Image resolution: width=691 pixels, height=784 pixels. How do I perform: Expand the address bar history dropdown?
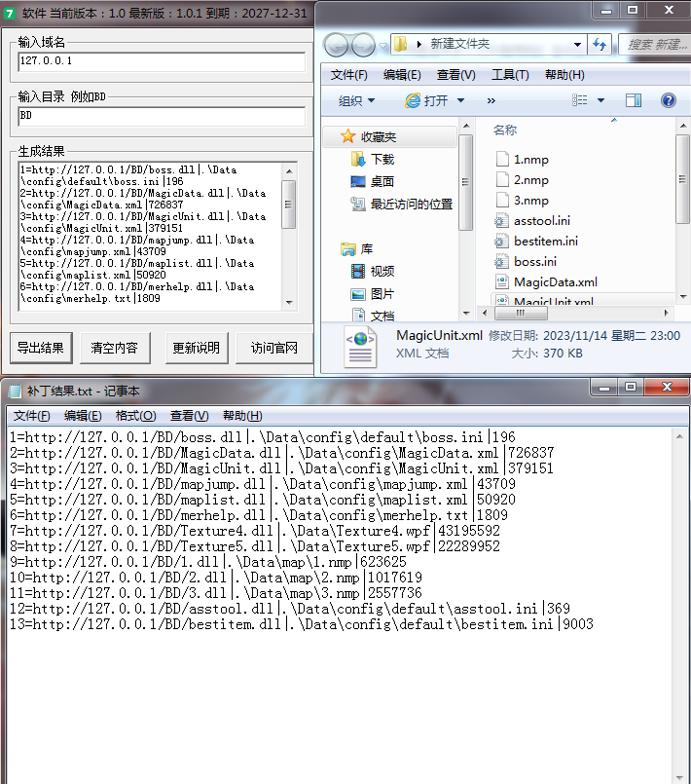[x=578, y=45]
